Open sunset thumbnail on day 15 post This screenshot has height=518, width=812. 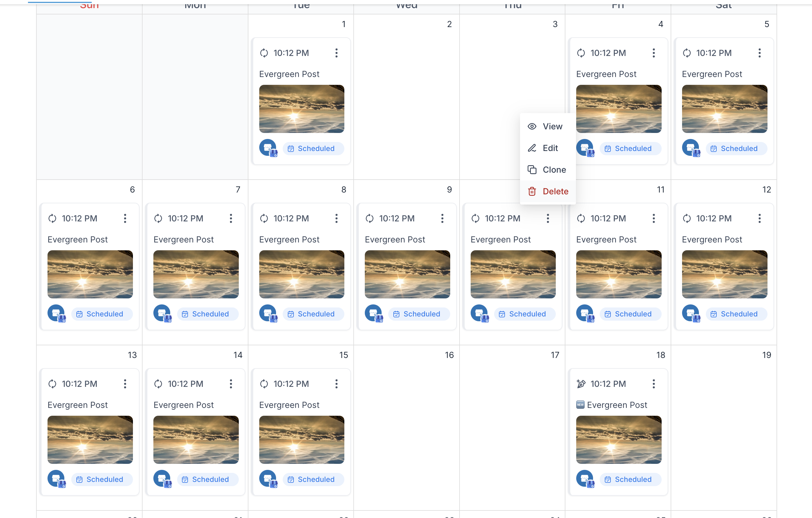301,439
